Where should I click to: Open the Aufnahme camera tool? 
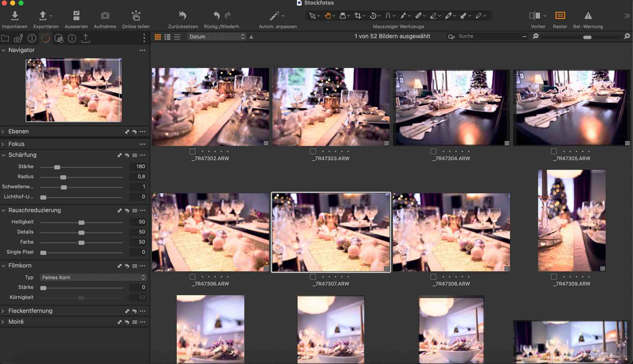point(105,15)
